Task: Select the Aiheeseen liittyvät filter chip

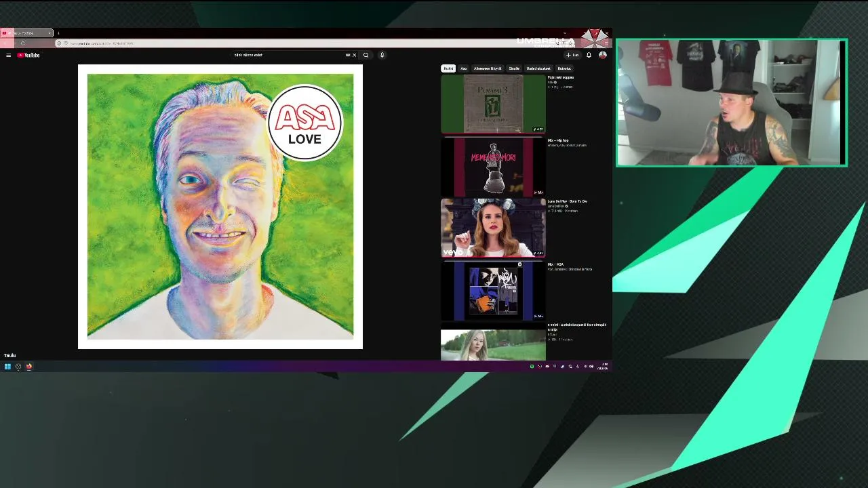Action: pyautogui.click(x=488, y=68)
